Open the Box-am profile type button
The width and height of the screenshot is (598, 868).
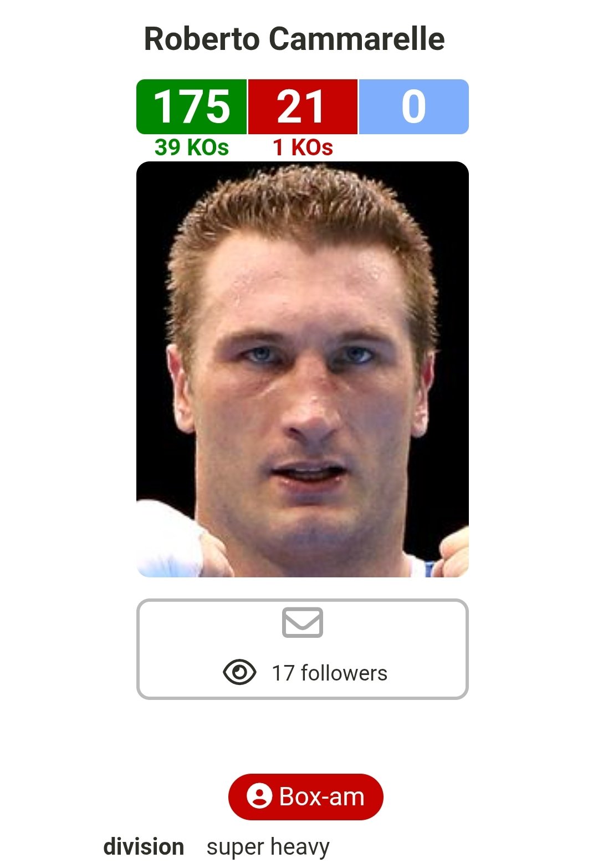pyautogui.click(x=305, y=796)
